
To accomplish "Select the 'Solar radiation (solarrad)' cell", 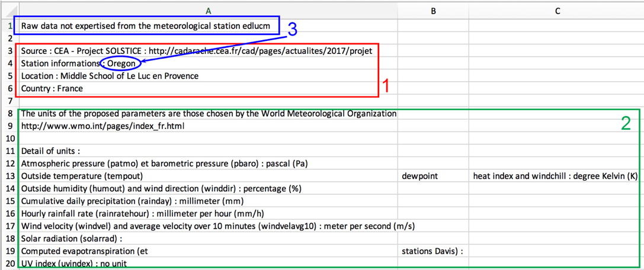I will 71,238.
